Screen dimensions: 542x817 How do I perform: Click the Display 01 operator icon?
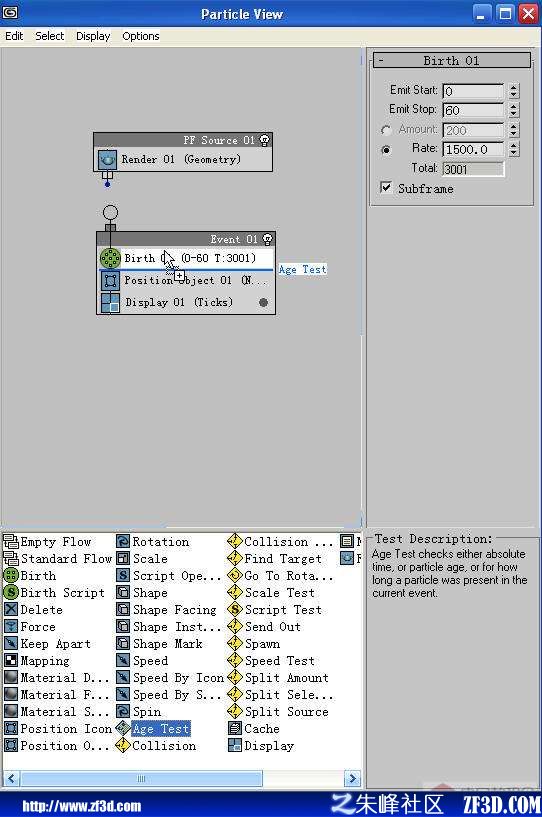110,302
